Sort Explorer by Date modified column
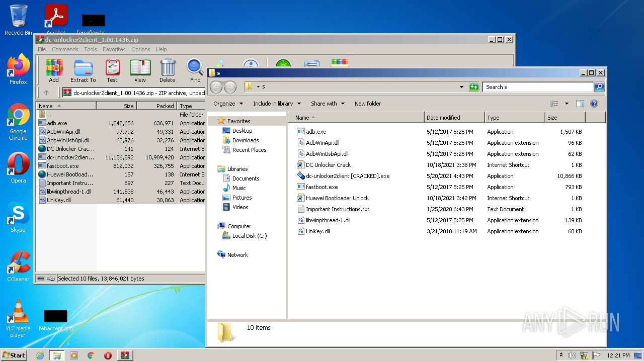The width and height of the screenshot is (644, 362). (x=454, y=118)
